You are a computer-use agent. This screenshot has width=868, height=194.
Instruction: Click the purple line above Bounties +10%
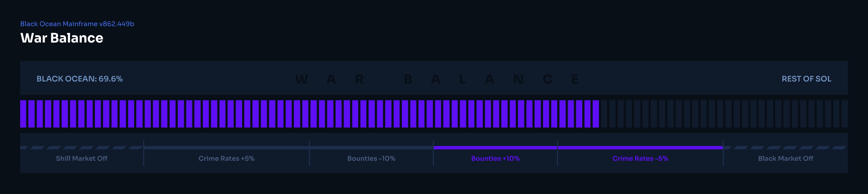point(495,147)
